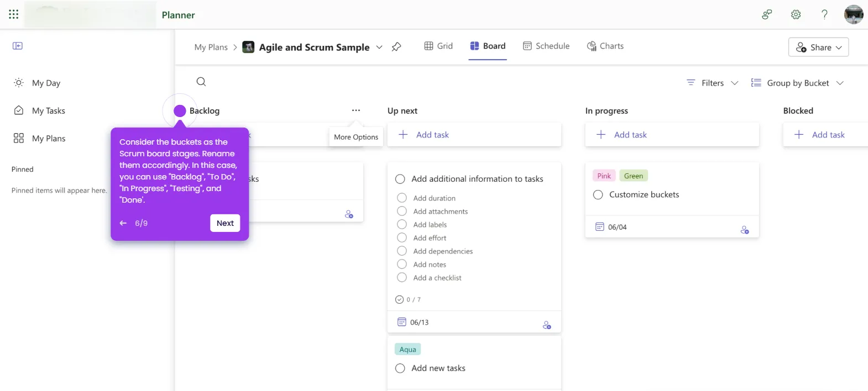Click the 0 / 7 checklist progress indicator
Image resolution: width=868 pixels, height=391 pixels.
click(408, 299)
